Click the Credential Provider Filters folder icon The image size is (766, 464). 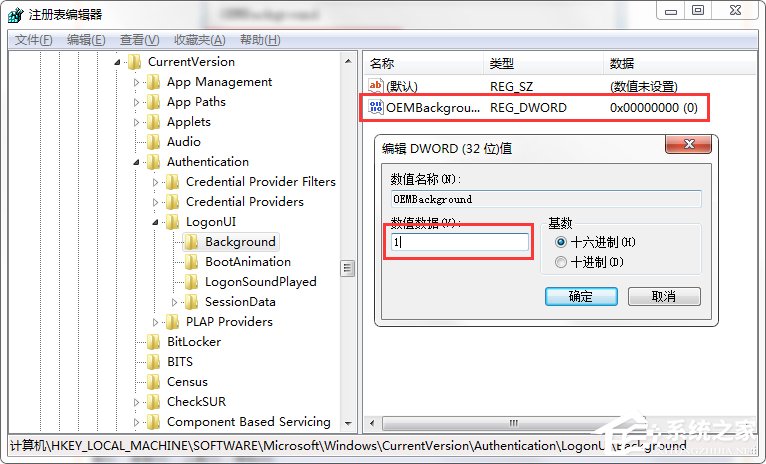click(x=172, y=182)
